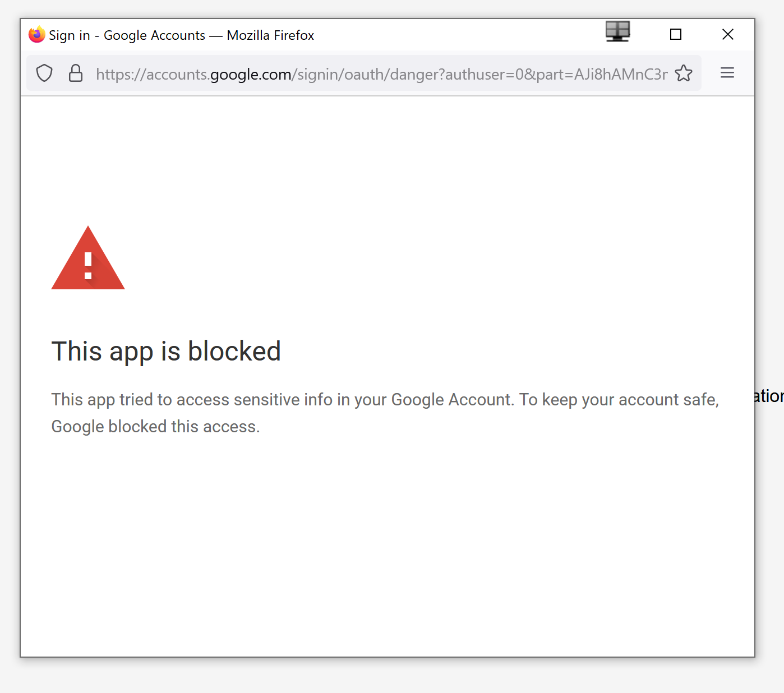
Task: Maximize the Firefox sign-in window
Action: (x=676, y=35)
